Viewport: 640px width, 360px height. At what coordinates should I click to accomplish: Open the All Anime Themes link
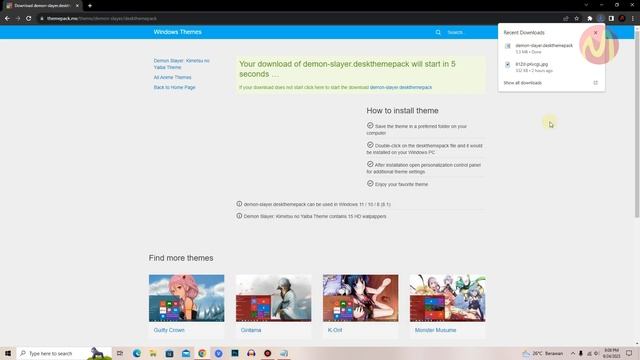(x=172, y=77)
